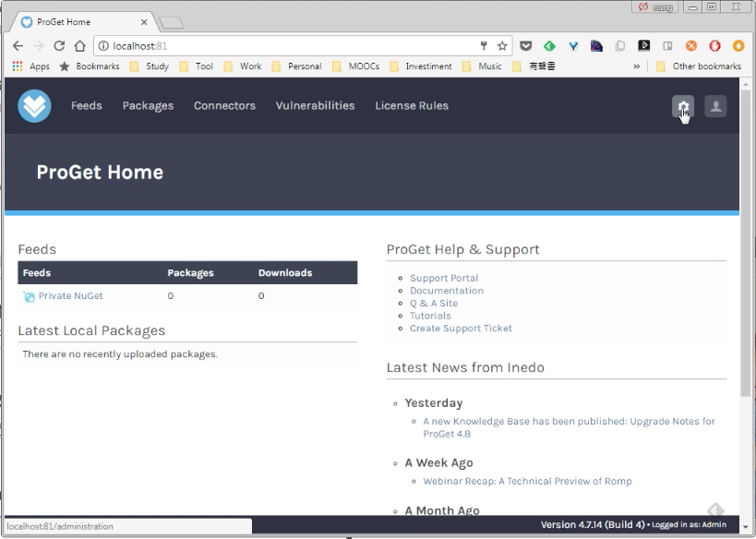
Task: Click Create Support Ticket link
Action: 461,329
